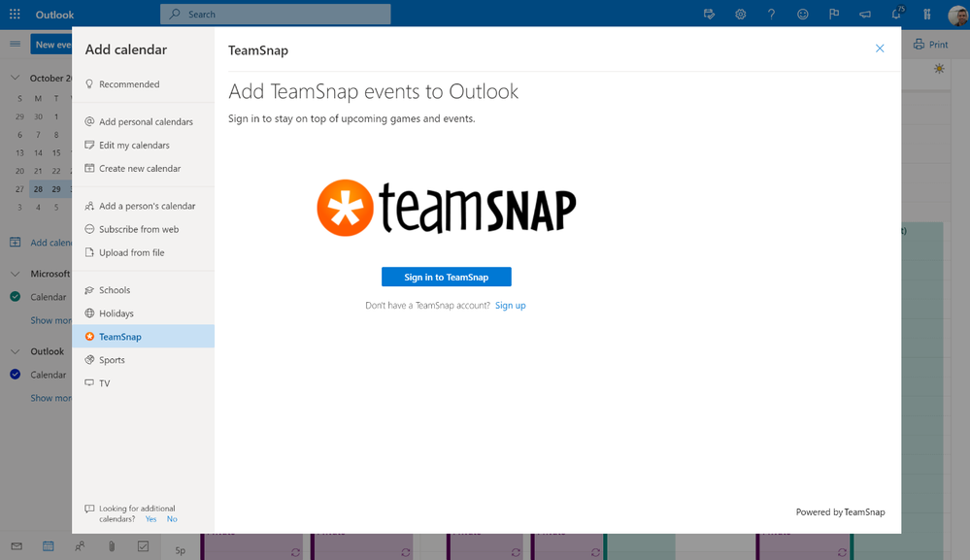Viewport: 970px width, 560px height.
Task: Open Files paperclip icon at bottom
Action: [x=112, y=546]
